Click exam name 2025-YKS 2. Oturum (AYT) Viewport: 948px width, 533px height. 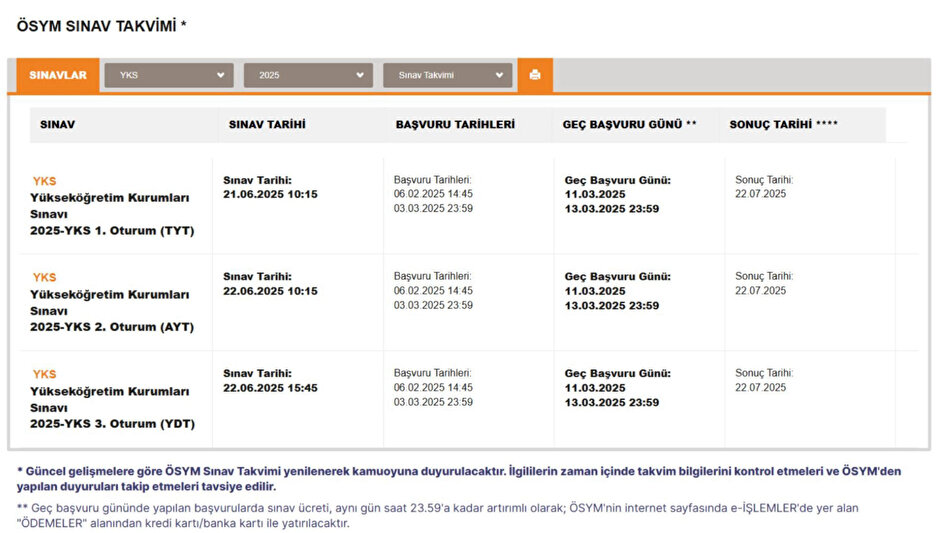pos(112,327)
